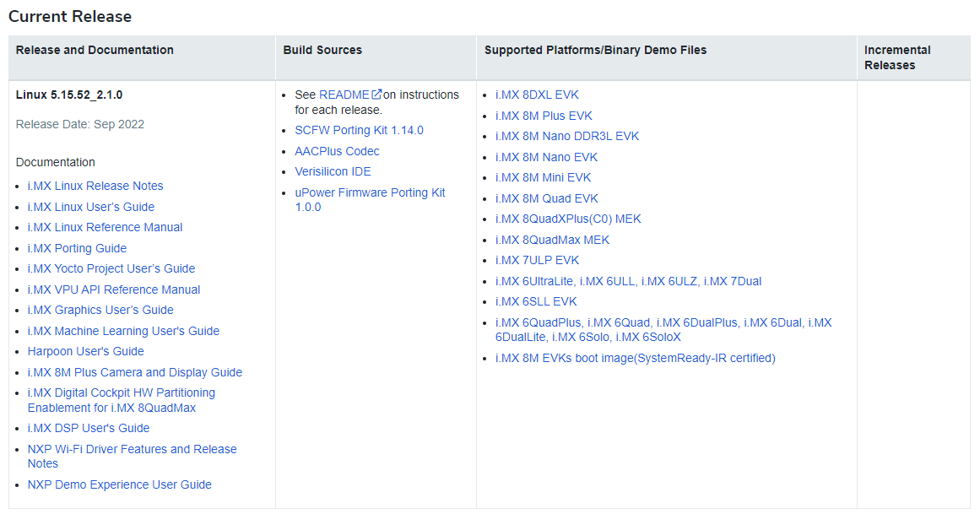Select the i.MX 8M Nano EVK link
The image size is (980, 514).
point(546,157)
